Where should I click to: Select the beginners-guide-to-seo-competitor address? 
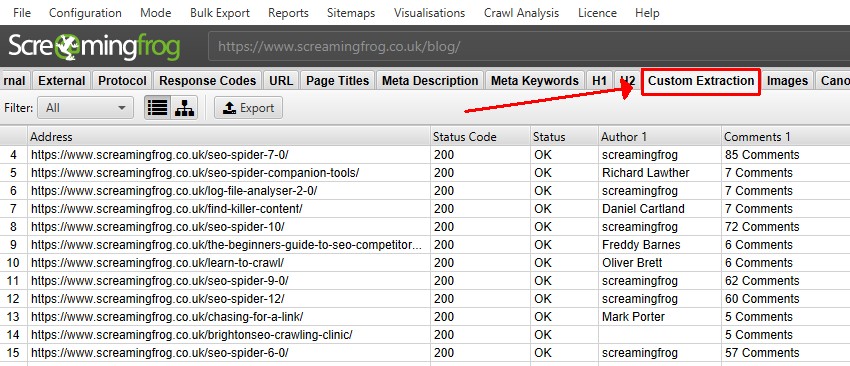[226, 245]
